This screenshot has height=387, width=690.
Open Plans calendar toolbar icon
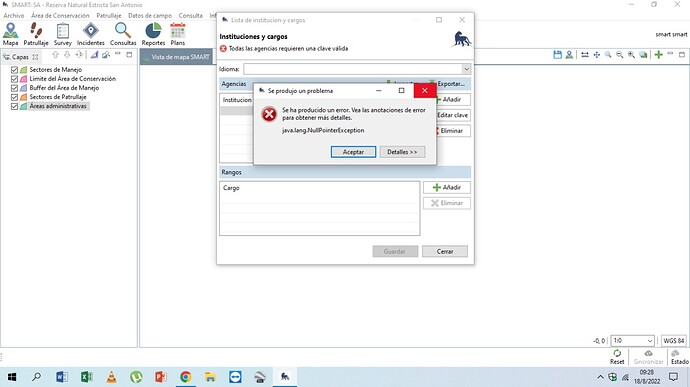point(178,34)
